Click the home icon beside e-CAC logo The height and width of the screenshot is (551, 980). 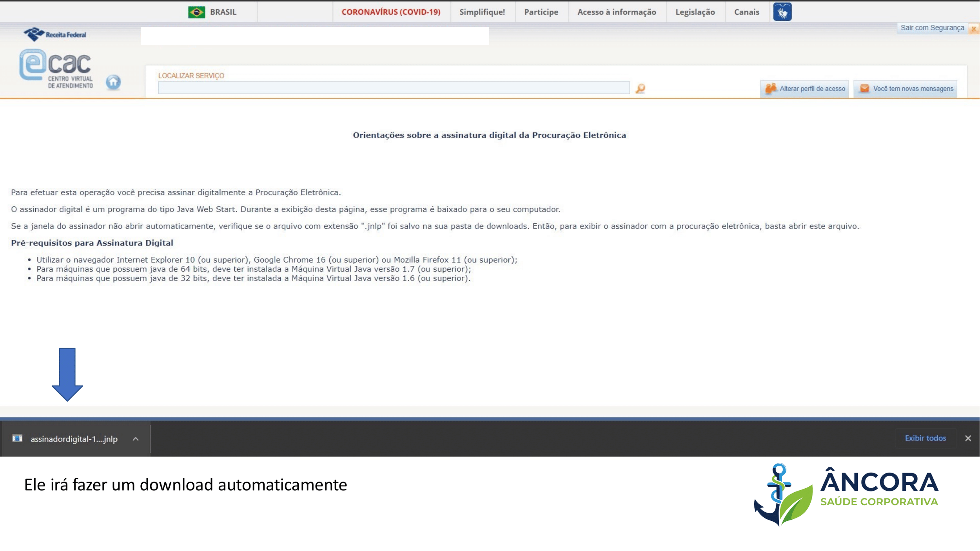click(x=113, y=82)
